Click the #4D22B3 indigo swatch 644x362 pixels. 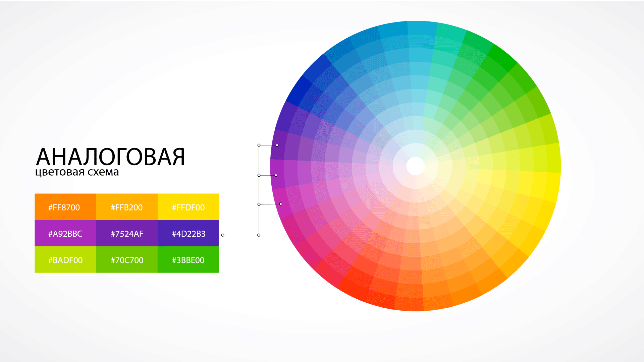pyautogui.click(x=188, y=233)
